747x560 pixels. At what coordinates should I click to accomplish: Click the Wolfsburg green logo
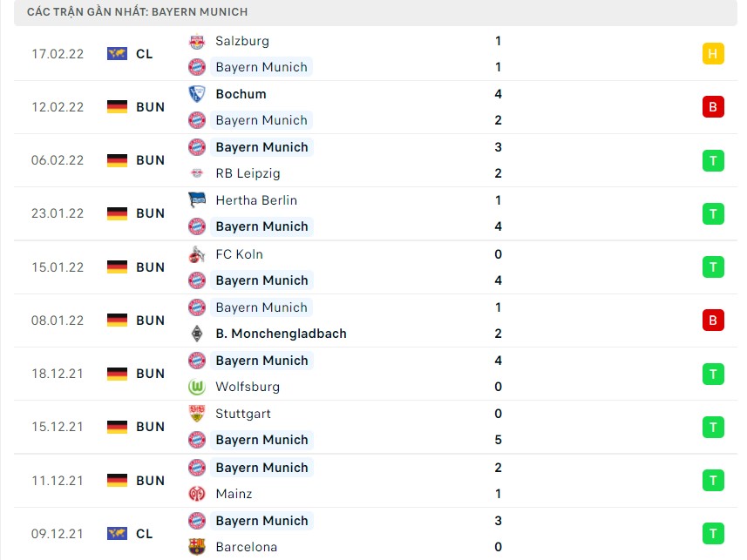coord(197,387)
